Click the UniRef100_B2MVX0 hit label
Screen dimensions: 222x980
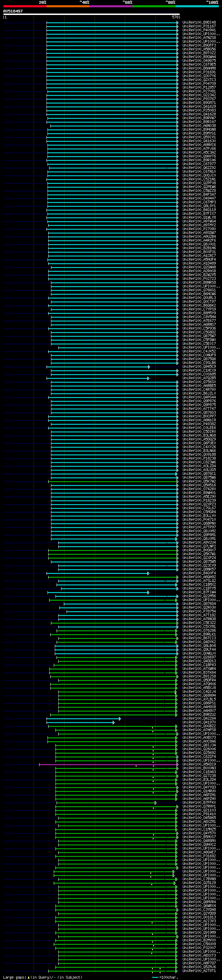coord(199,940)
